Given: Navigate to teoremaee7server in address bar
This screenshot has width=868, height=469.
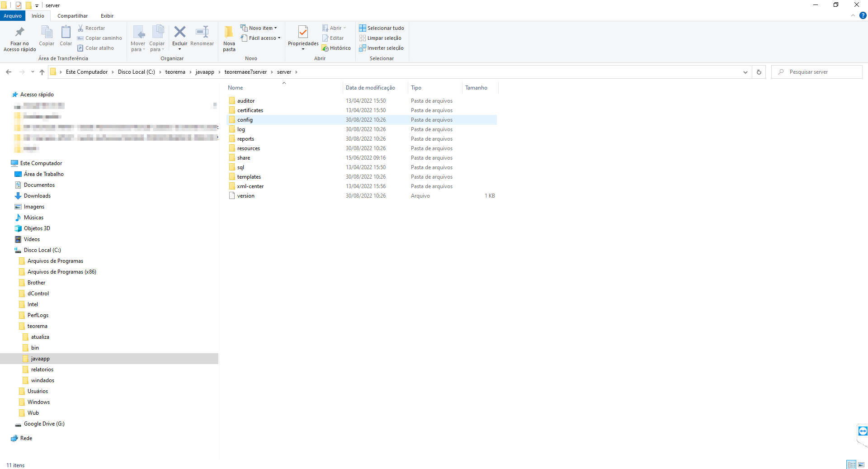Looking at the screenshot, I should tap(245, 72).
